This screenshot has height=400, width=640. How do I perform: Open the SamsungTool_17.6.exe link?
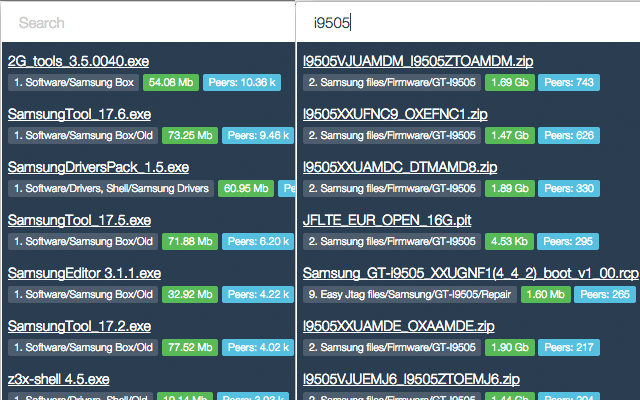click(79, 114)
